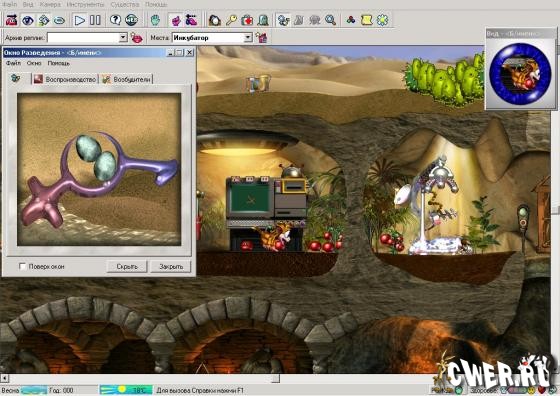
Task: Pause the game with the pause icon
Action: coord(95,20)
